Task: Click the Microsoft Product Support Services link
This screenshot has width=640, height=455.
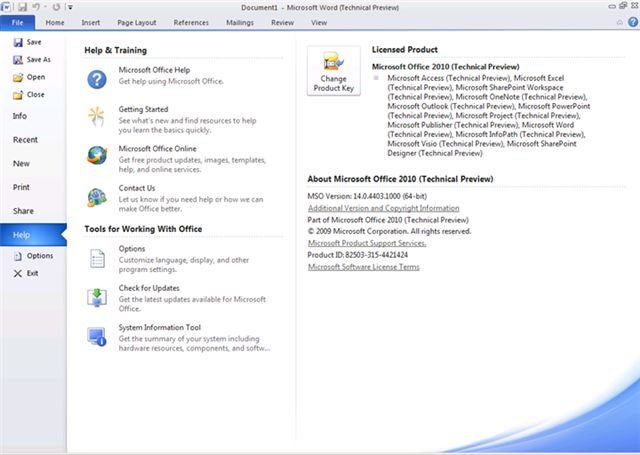Action: (366, 243)
